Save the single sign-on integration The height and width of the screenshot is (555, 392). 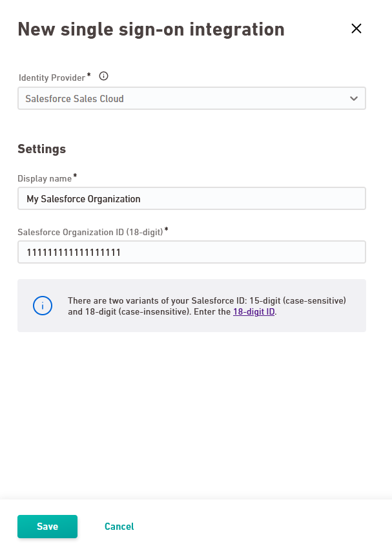coord(47,527)
